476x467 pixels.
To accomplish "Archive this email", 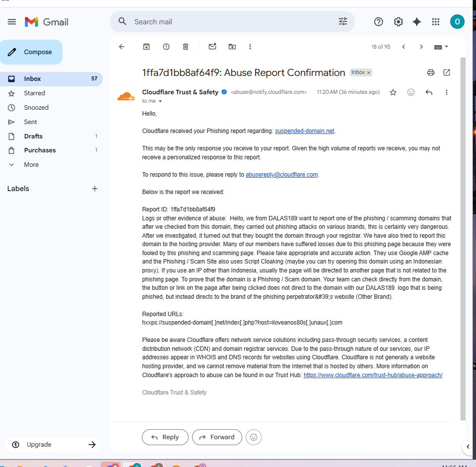I will tap(146, 47).
